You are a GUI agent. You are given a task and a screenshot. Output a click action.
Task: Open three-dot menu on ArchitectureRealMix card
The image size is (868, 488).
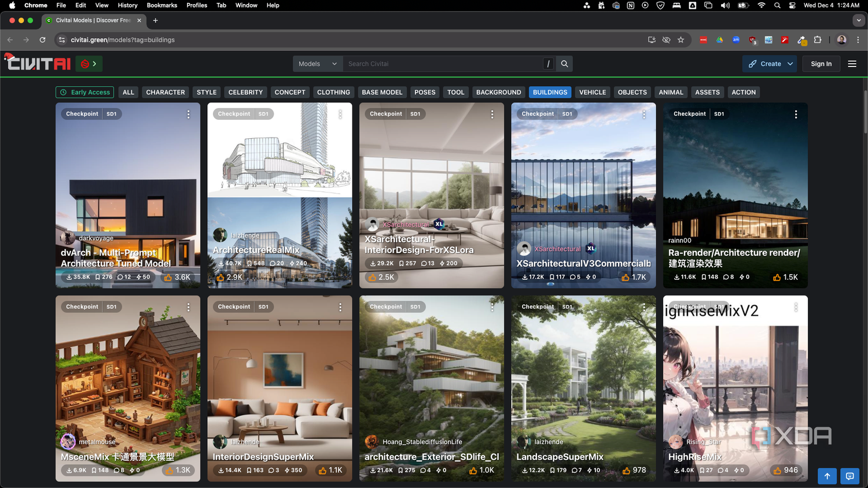pos(340,114)
